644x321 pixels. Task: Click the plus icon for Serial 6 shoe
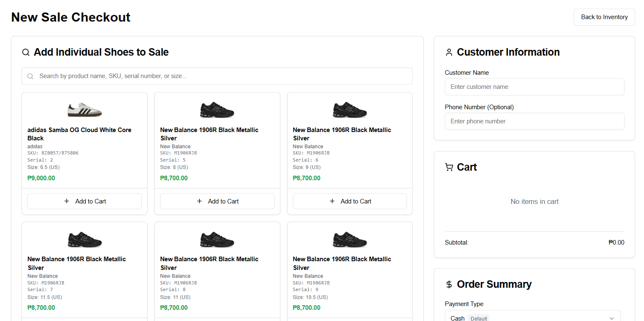332,201
